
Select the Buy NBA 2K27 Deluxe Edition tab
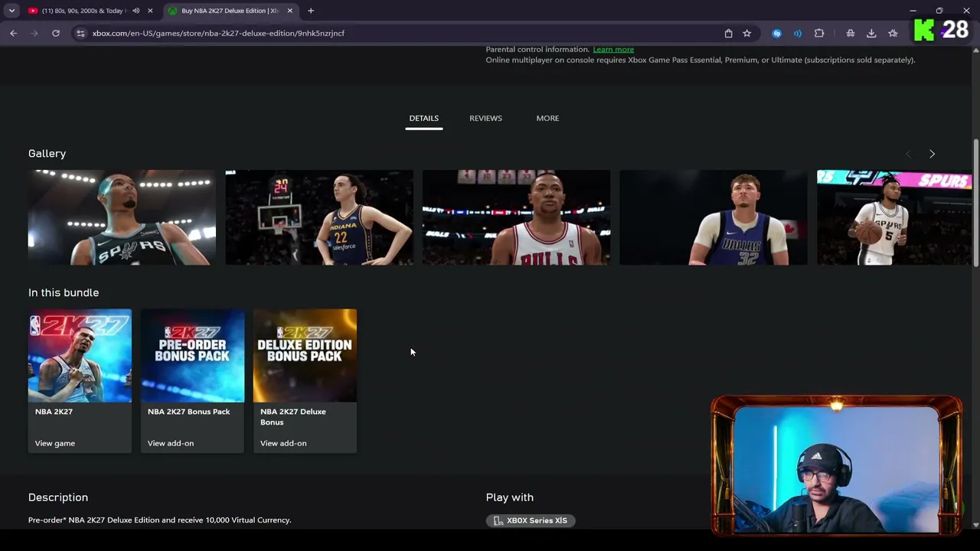(230, 11)
